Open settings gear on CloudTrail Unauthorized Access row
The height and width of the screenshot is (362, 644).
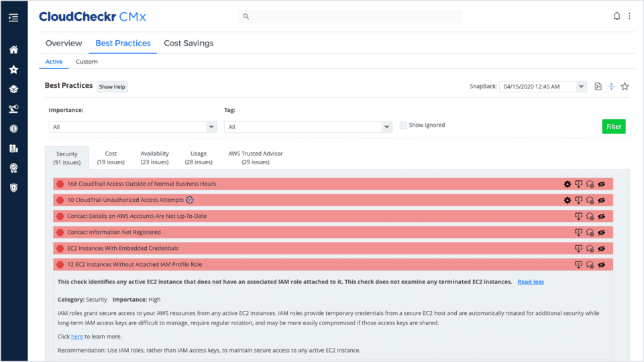tap(568, 200)
